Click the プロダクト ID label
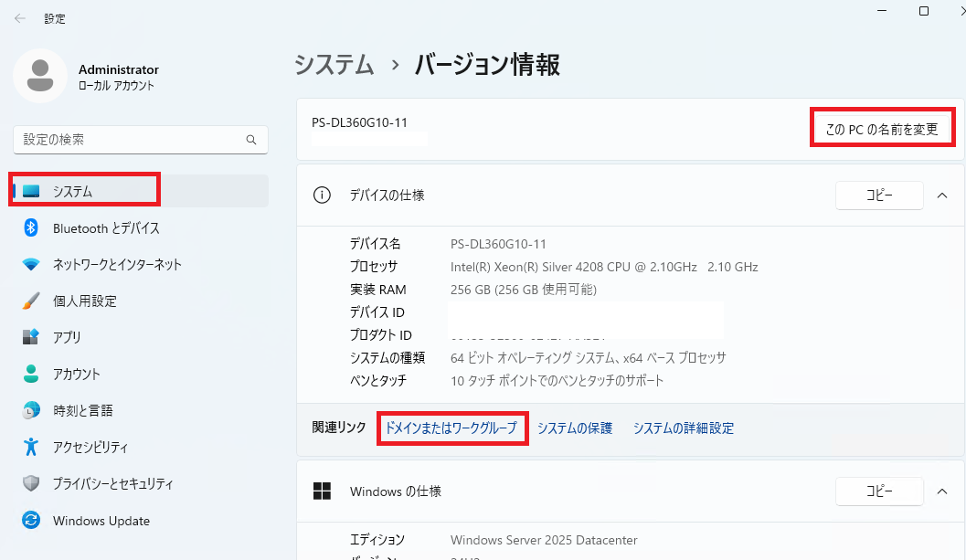Screen dimensions: 966x560 point(381,335)
